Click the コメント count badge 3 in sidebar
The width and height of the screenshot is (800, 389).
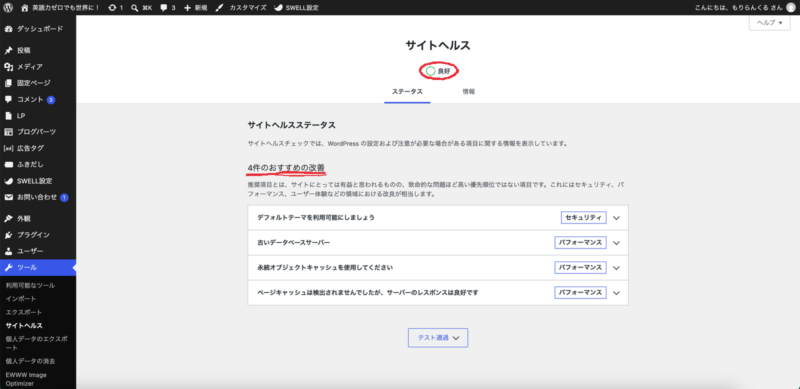(x=51, y=100)
